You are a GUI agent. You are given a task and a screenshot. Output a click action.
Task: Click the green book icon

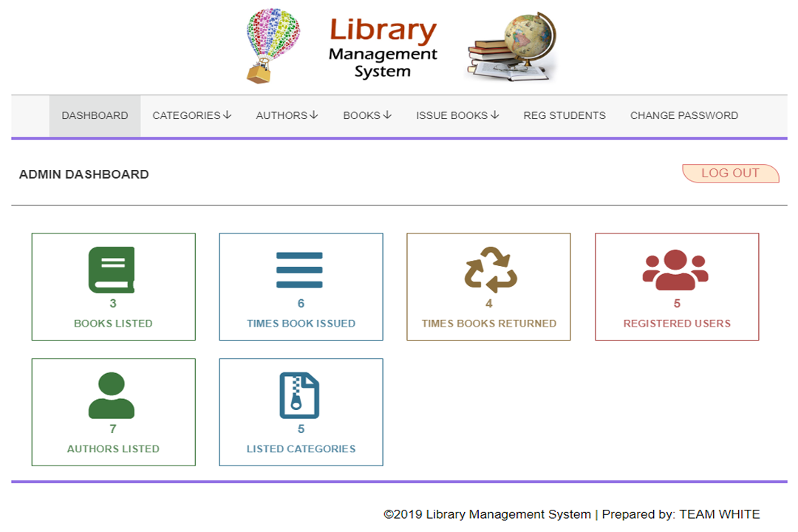(x=112, y=270)
